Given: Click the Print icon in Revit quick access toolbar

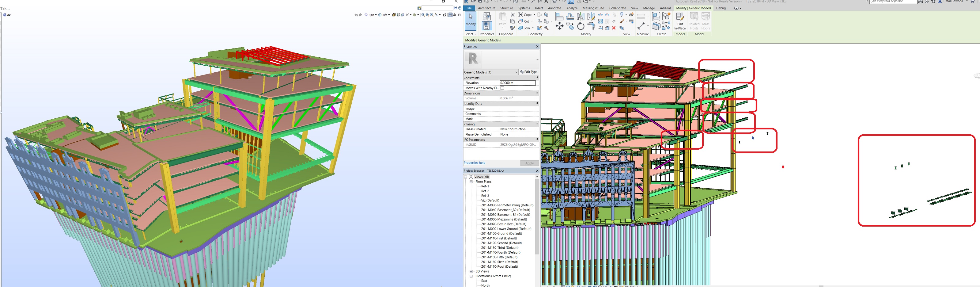Looking at the screenshot, I should [x=516, y=2].
